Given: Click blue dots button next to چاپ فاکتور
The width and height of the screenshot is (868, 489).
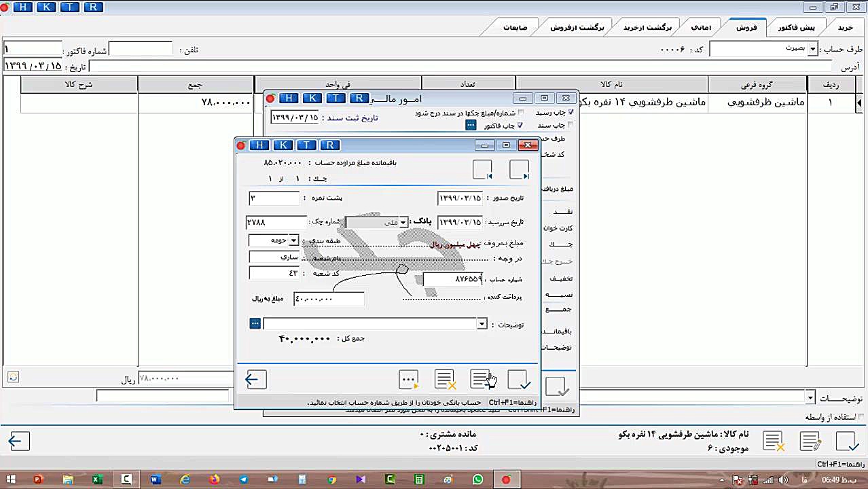Looking at the screenshot, I should pyautogui.click(x=470, y=125).
